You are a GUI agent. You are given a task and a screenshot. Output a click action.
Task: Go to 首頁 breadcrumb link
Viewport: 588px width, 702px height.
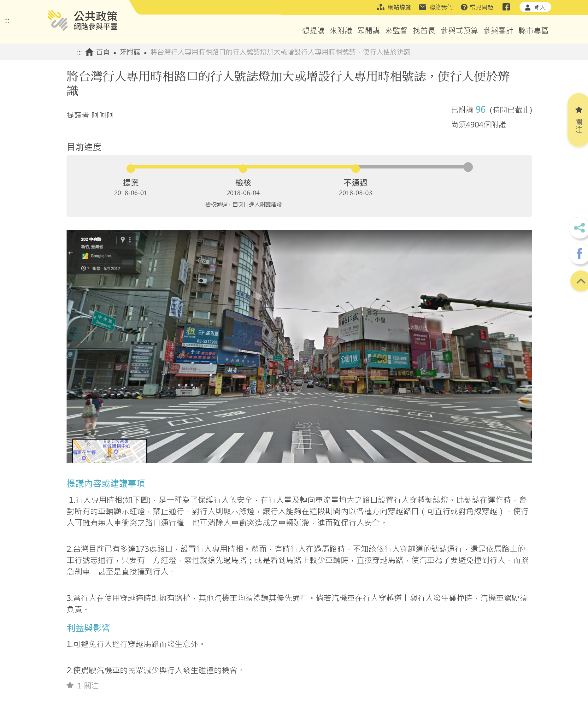pyautogui.click(x=103, y=52)
